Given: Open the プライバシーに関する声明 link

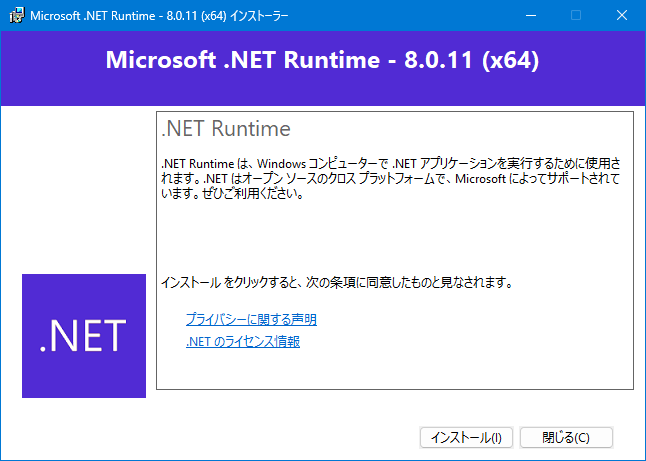Looking at the screenshot, I should [x=251, y=319].
